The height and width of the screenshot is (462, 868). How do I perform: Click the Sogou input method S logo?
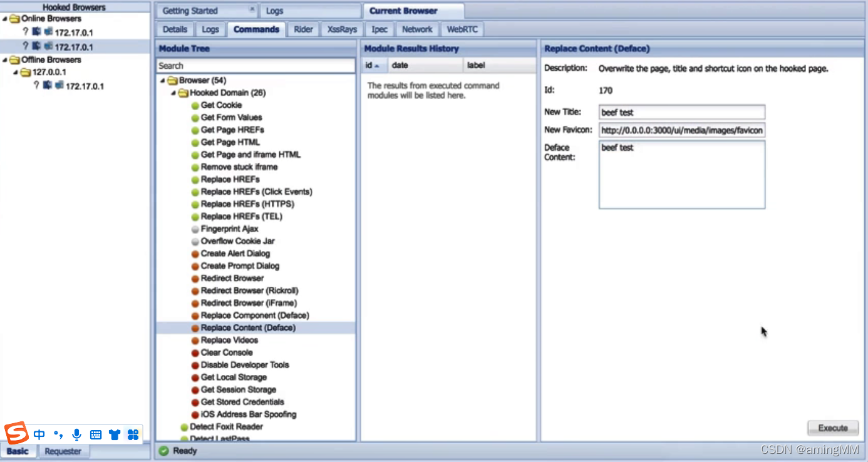[x=16, y=433]
